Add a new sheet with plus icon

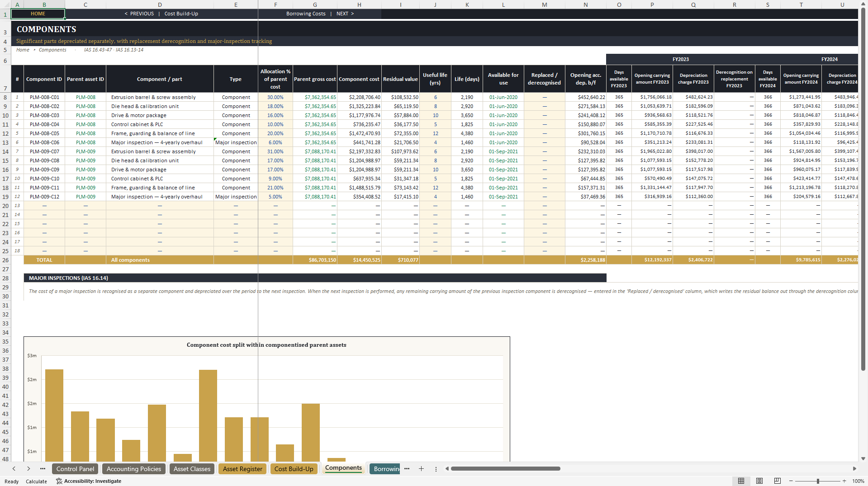tap(421, 469)
